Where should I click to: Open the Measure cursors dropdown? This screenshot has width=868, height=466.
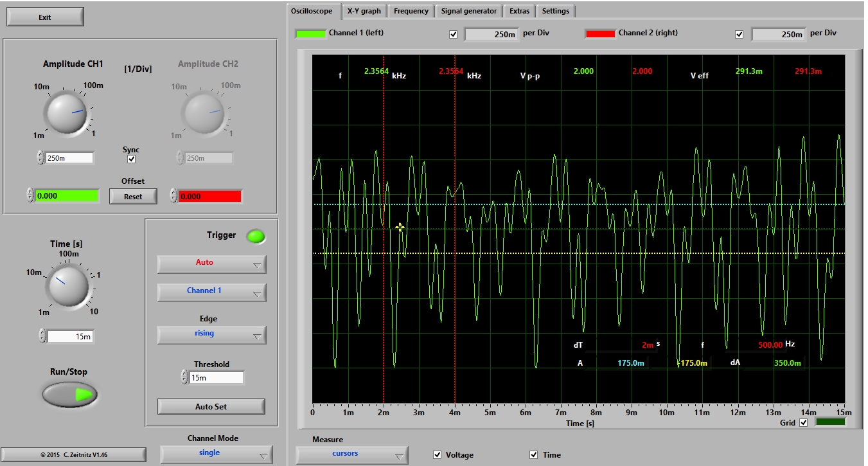click(351, 454)
